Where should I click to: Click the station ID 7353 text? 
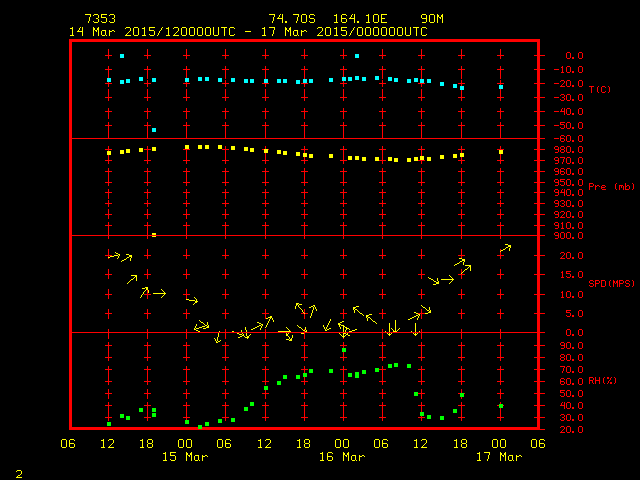(x=100, y=19)
